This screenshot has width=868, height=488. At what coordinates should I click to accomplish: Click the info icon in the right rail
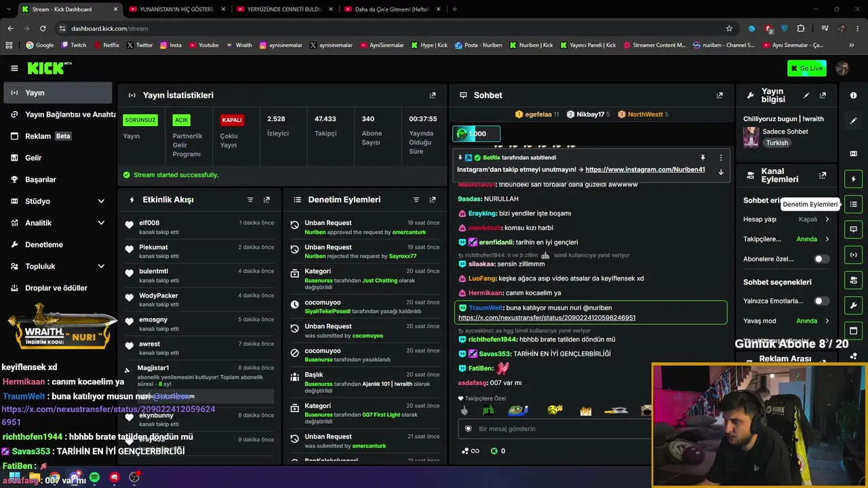click(854, 96)
